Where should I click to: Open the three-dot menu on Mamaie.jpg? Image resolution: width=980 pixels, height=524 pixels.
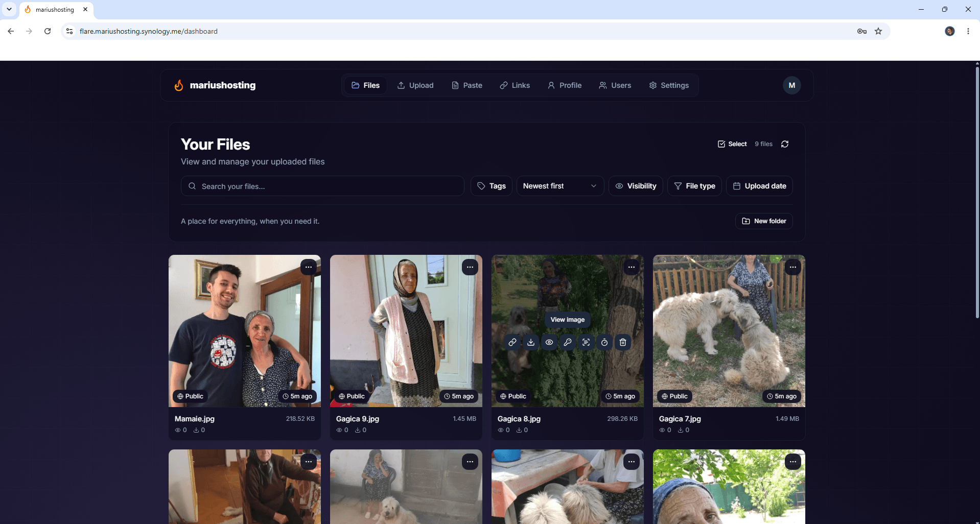coord(309,267)
